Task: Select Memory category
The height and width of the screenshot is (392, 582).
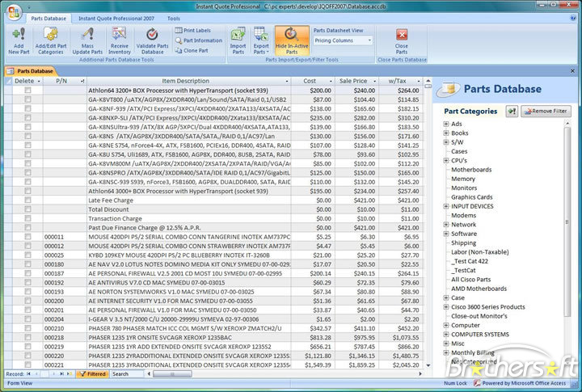Action: pyautogui.click(x=463, y=179)
